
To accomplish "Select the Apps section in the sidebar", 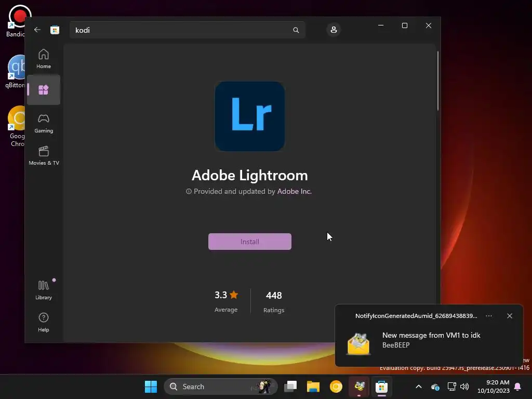I will pyautogui.click(x=44, y=90).
